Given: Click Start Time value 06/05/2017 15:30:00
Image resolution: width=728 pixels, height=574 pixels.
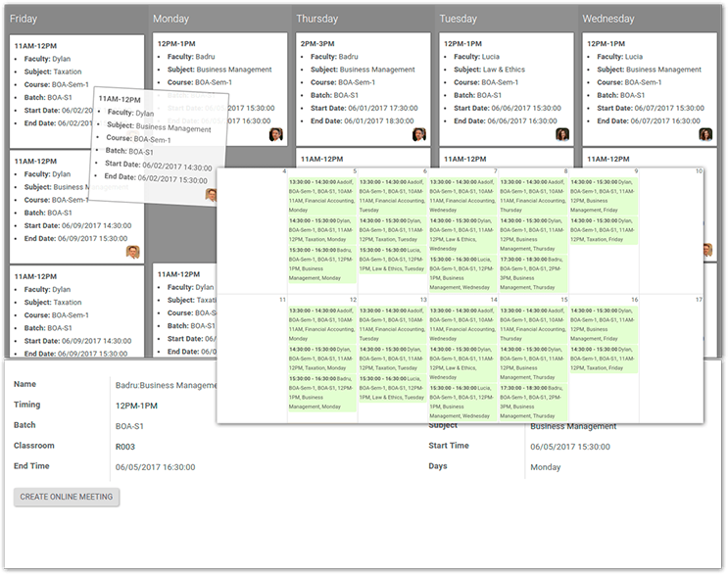Looking at the screenshot, I should 570,447.
